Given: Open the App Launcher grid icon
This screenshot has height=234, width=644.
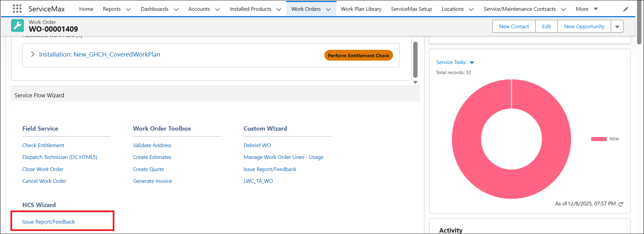Looking at the screenshot, I should 17,9.
